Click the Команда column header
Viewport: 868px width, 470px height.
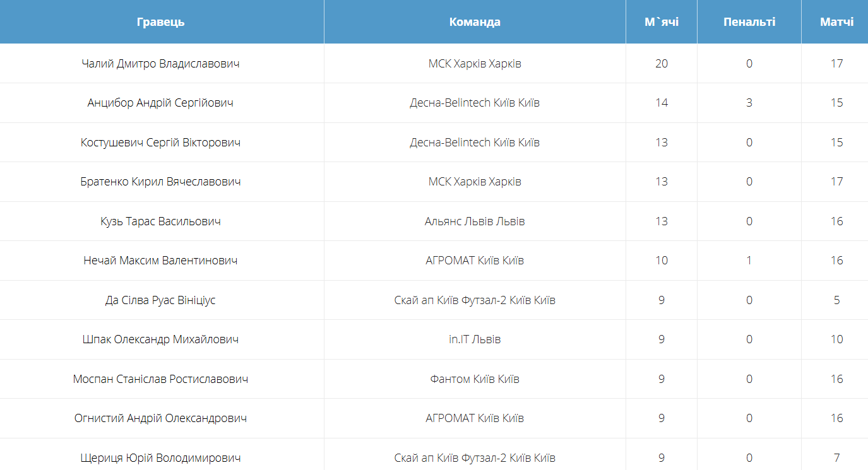(475, 22)
